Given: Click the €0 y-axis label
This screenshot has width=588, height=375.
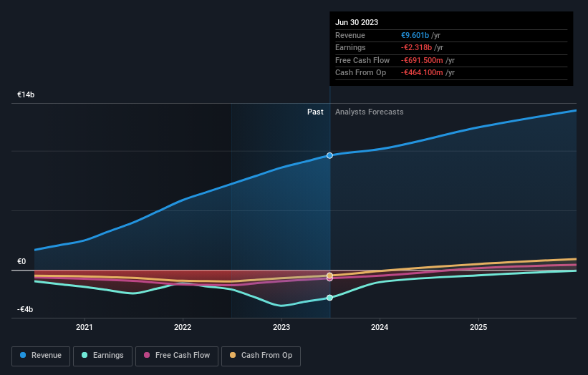Looking at the screenshot, I should (x=21, y=261).
